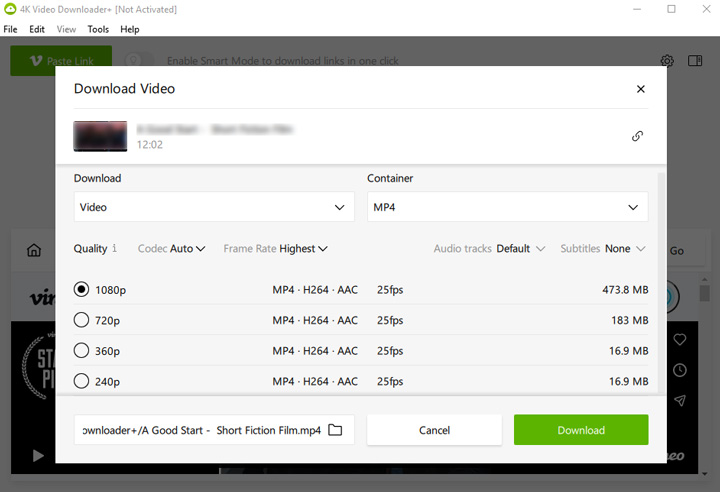Open the folder browse icon in save path
Screen dimensions: 720x492
click(335, 430)
